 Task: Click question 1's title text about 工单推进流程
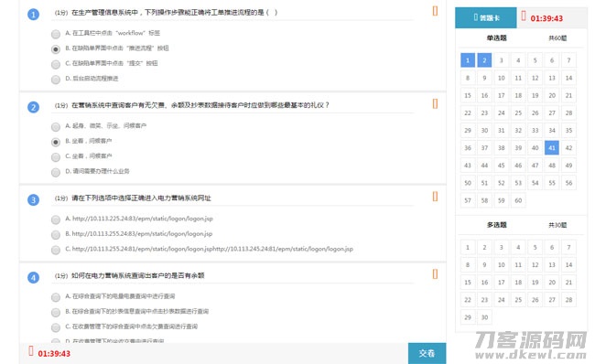(x=175, y=13)
